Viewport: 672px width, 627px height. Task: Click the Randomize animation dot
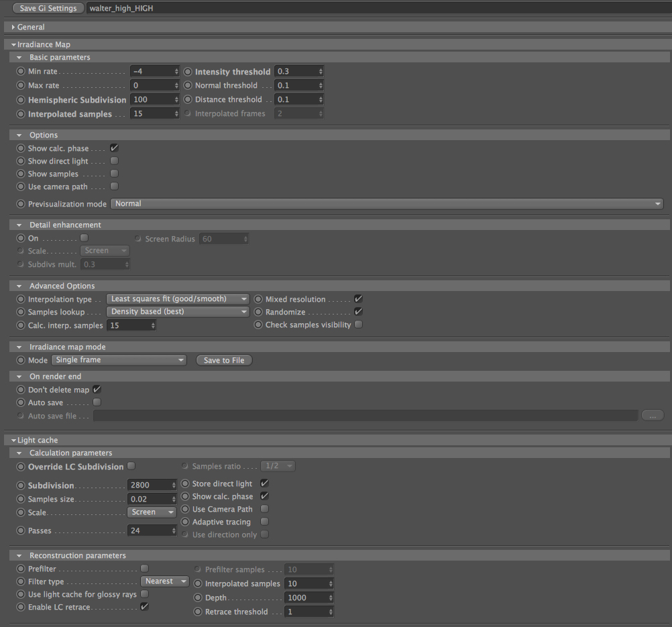[258, 312]
